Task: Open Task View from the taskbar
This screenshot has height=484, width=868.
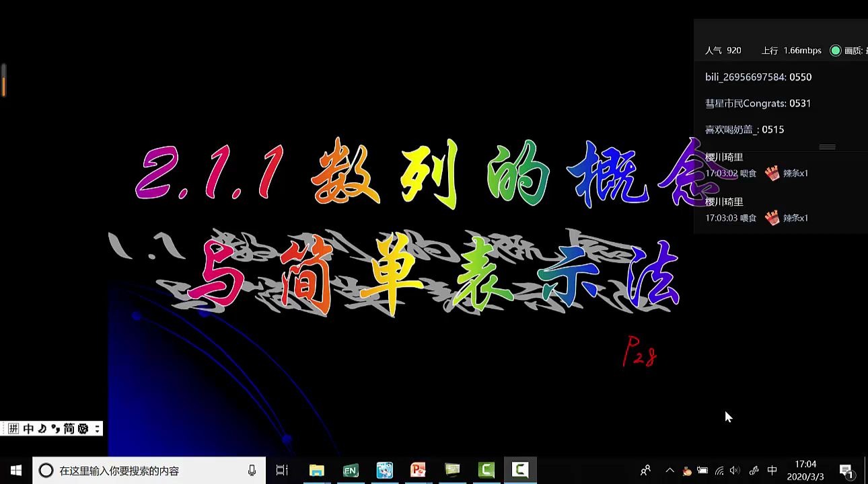Action: [x=283, y=471]
